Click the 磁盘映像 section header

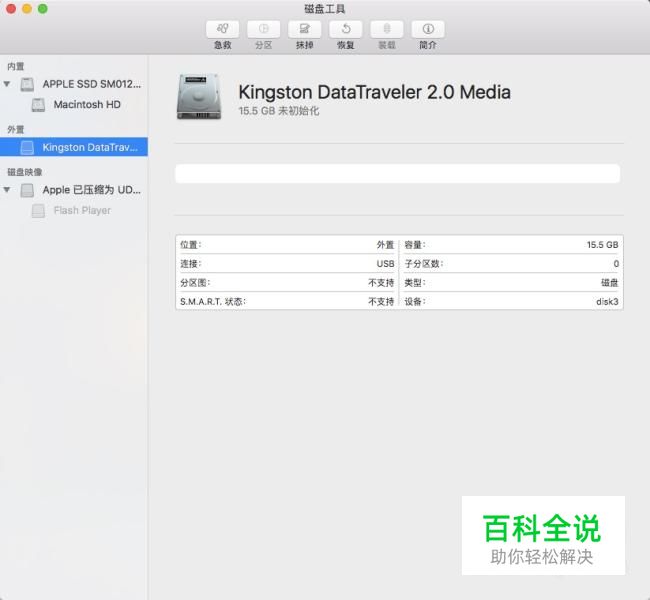25,172
